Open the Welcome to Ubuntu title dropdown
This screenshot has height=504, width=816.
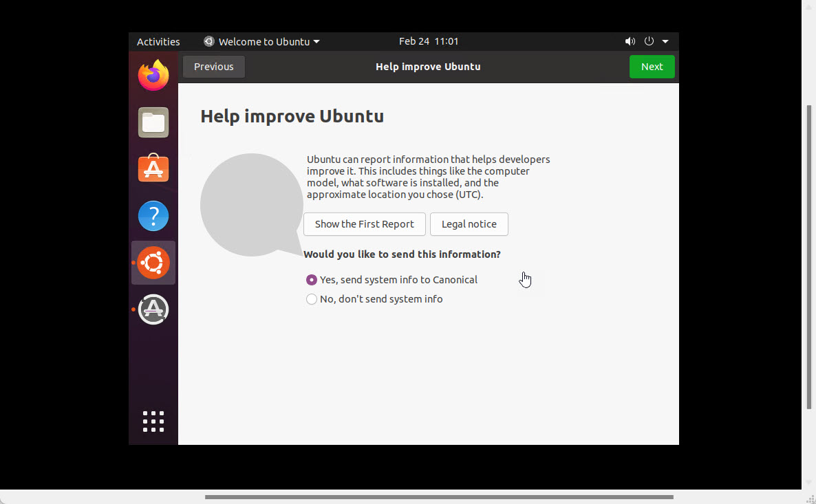click(261, 41)
